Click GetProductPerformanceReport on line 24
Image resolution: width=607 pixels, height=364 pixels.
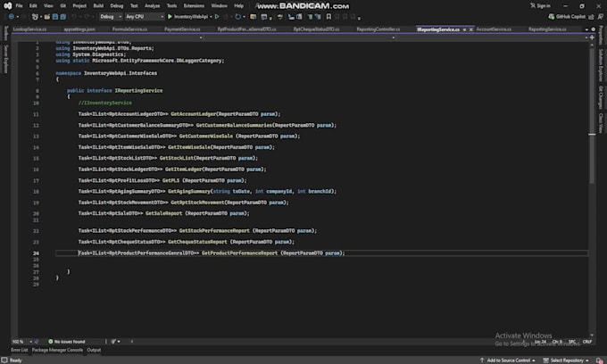(239, 253)
